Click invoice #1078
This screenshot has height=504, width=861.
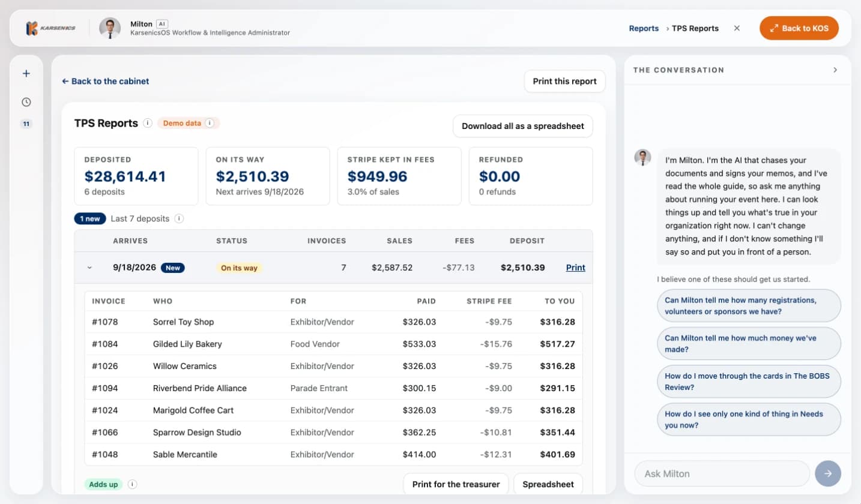(105, 322)
